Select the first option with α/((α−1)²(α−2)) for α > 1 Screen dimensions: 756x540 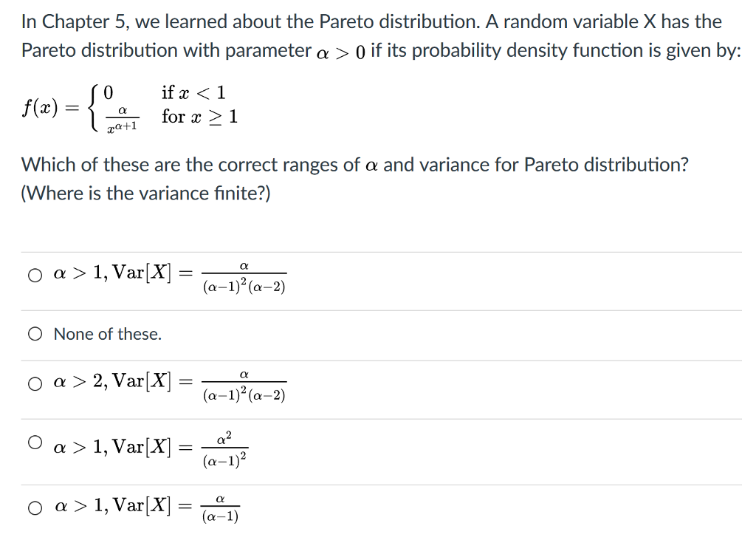(35, 276)
